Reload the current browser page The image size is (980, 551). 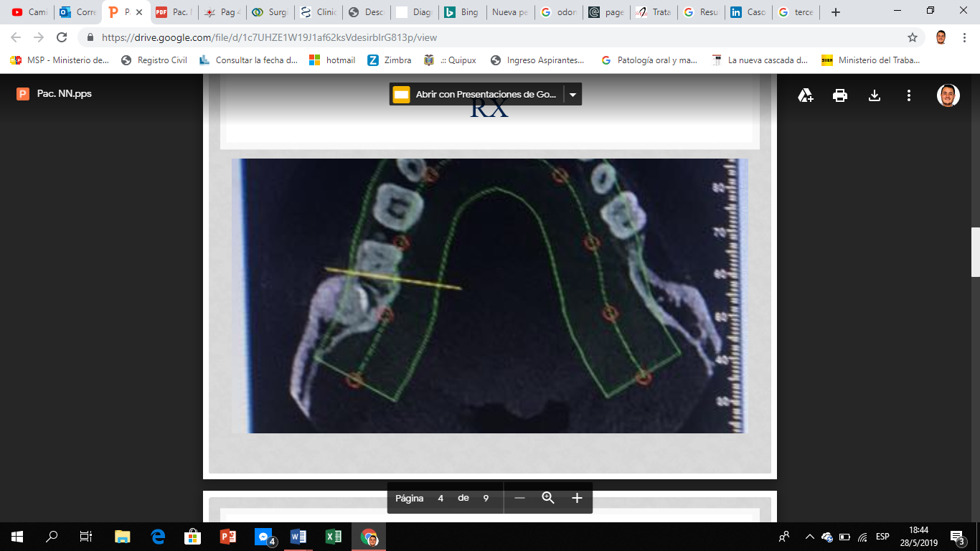62,37
